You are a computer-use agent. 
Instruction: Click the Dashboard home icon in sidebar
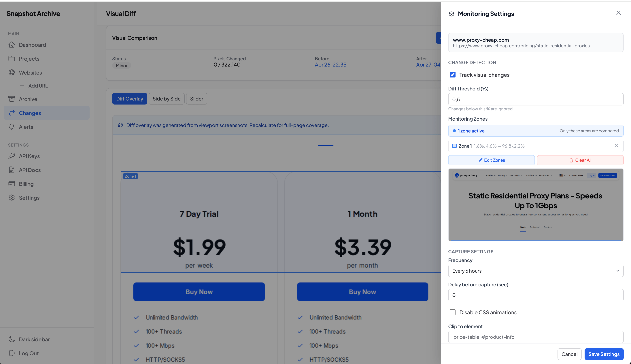[12, 45]
